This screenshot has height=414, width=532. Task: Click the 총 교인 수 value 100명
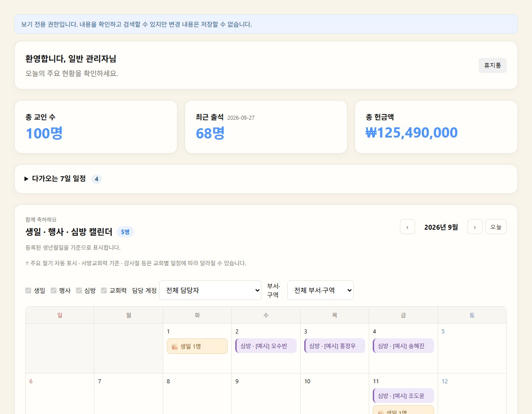click(x=44, y=133)
